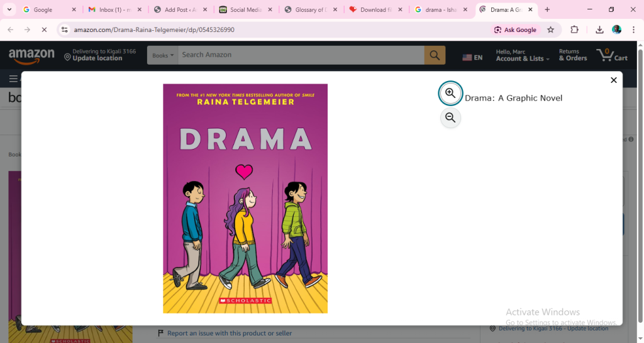Screen dimensions: 644x343
Task: Switch to the Gmail Inbox tab
Action: (116, 9)
